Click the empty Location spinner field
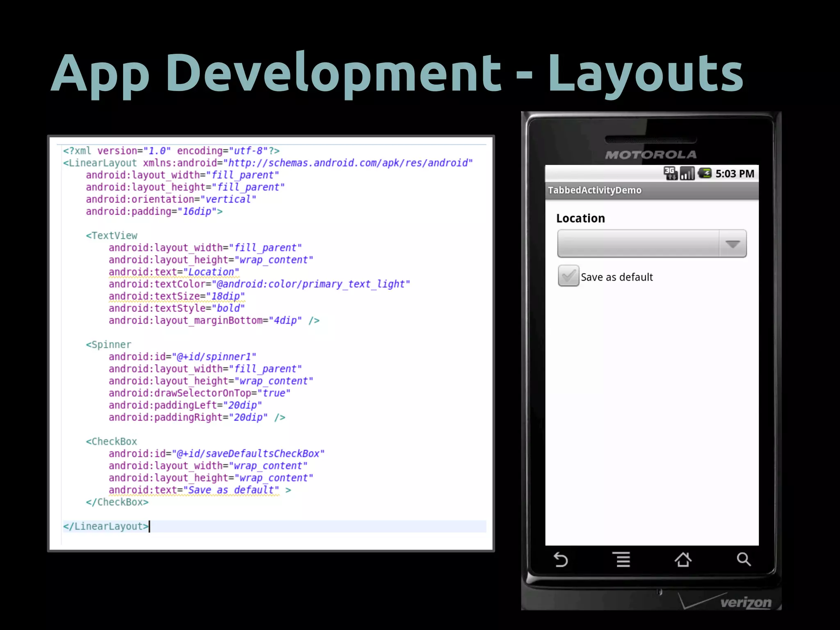The image size is (840, 630). (638, 244)
